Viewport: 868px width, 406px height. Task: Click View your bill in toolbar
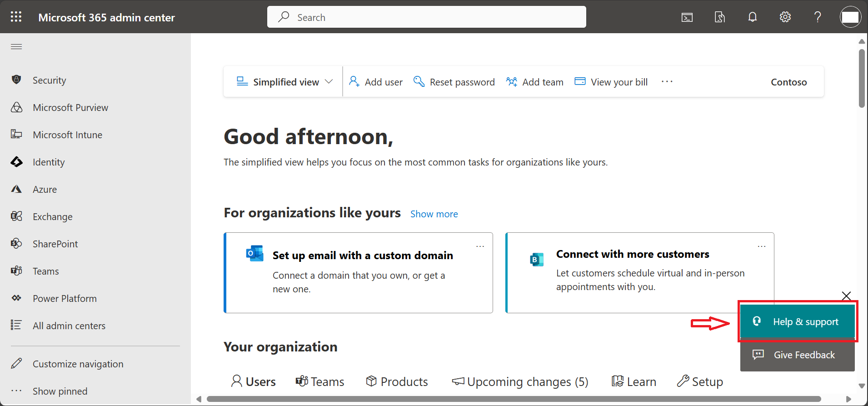(x=611, y=82)
